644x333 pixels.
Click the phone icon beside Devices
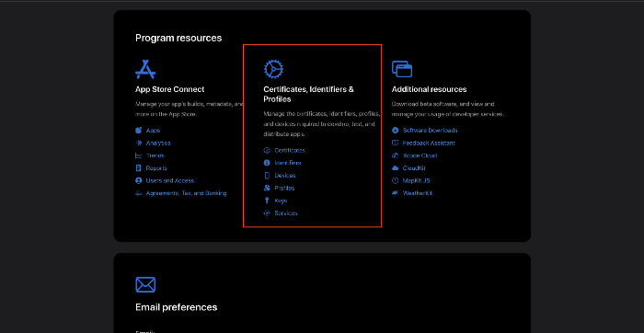[x=267, y=176]
